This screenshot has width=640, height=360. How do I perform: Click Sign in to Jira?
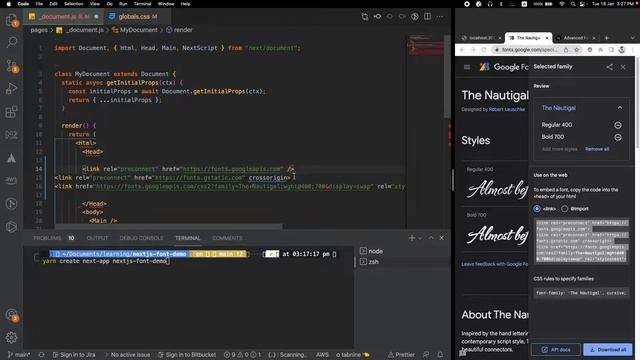click(x=74, y=355)
